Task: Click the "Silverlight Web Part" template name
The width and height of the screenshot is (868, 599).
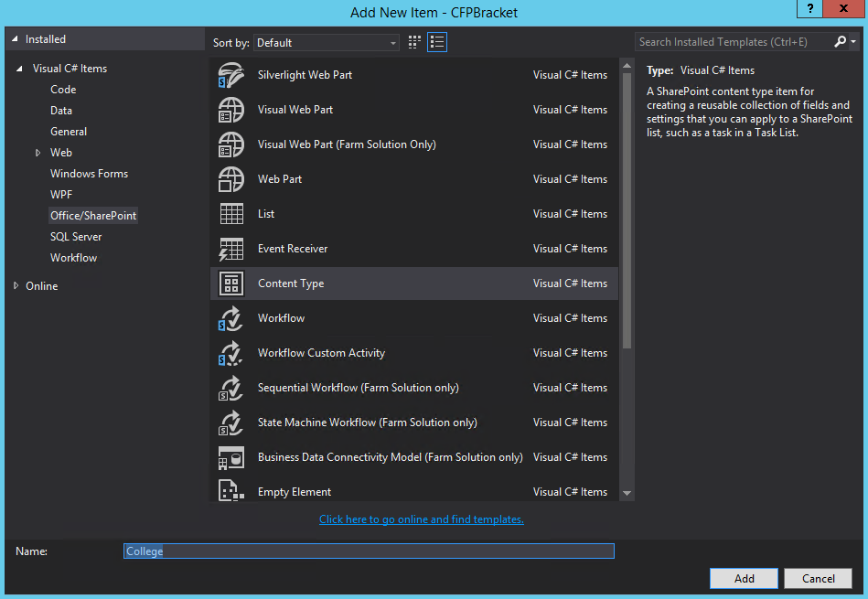Action: tap(305, 75)
